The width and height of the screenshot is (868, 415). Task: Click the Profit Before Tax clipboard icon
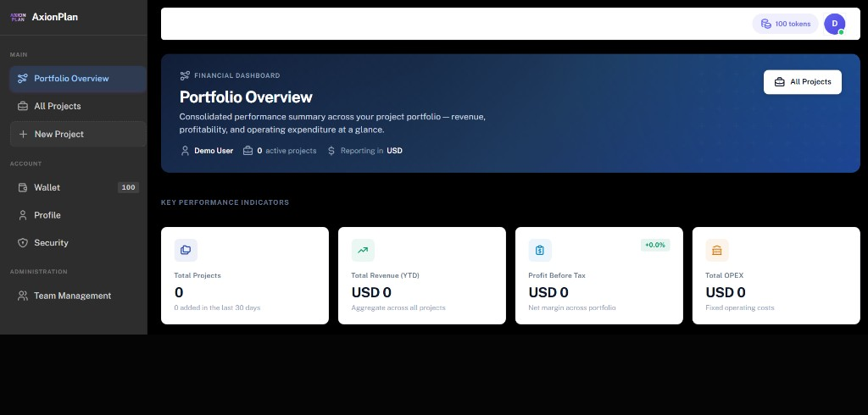pos(540,250)
